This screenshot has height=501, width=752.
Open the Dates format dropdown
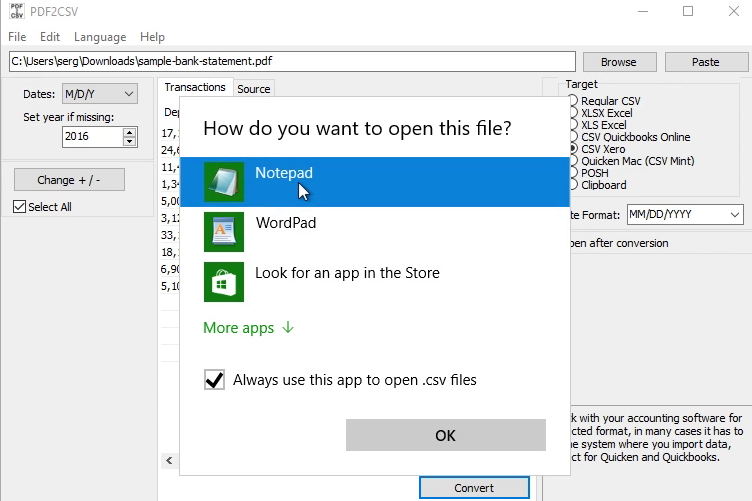tap(100, 94)
